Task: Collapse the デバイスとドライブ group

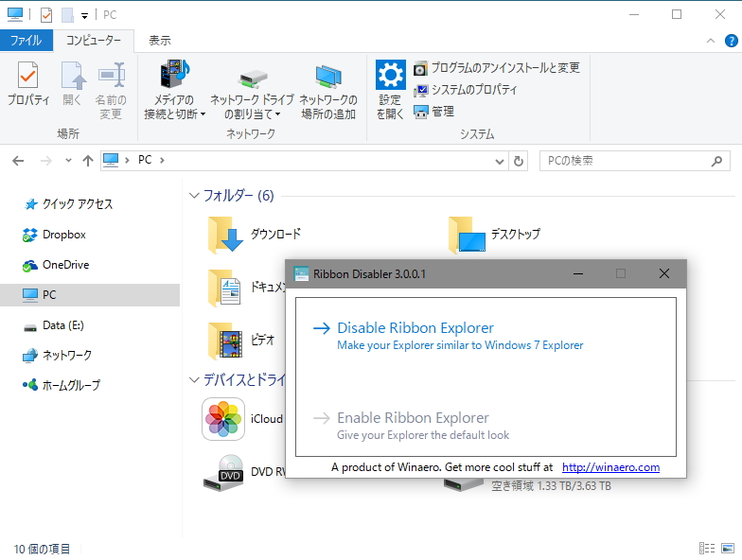Action: (193, 379)
